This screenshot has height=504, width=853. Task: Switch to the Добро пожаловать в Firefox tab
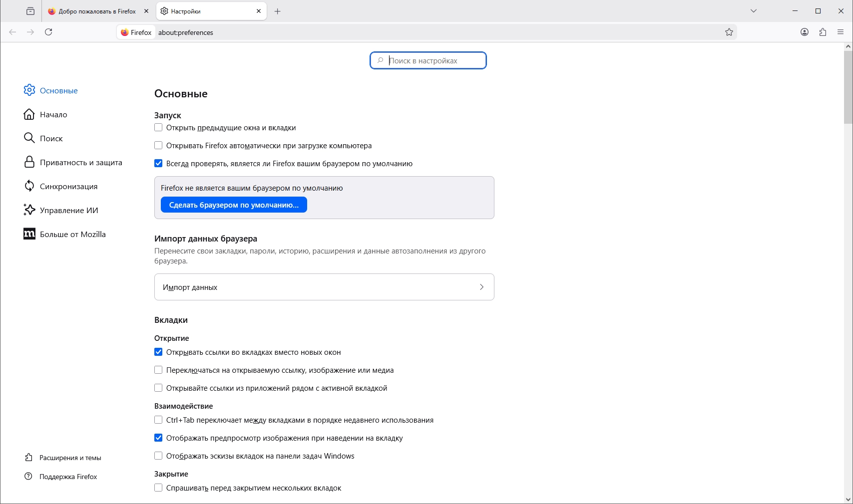tap(95, 11)
